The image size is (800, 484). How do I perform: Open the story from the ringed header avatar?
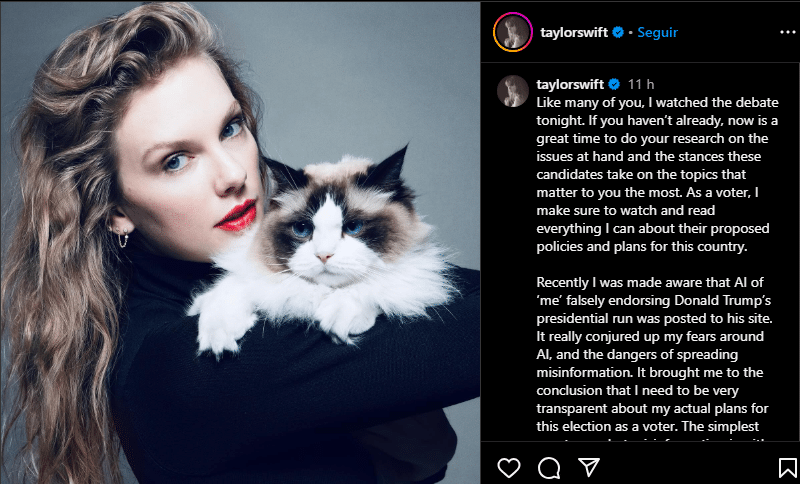click(513, 32)
